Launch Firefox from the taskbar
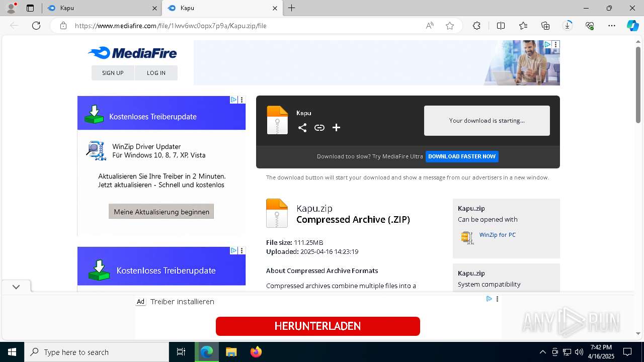This screenshot has height=362, width=644. coord(256,352)
